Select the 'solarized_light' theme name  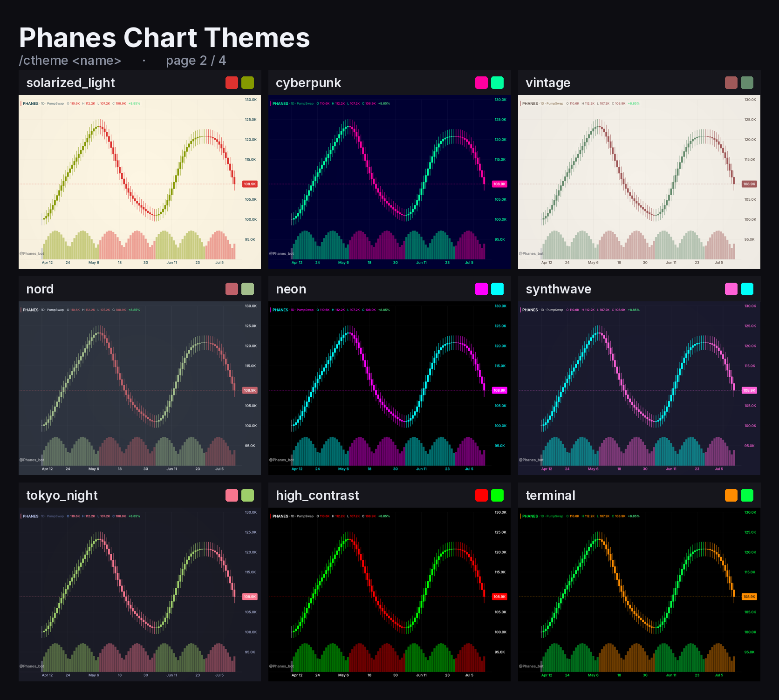pyautogui.click(x=70, y=83)
